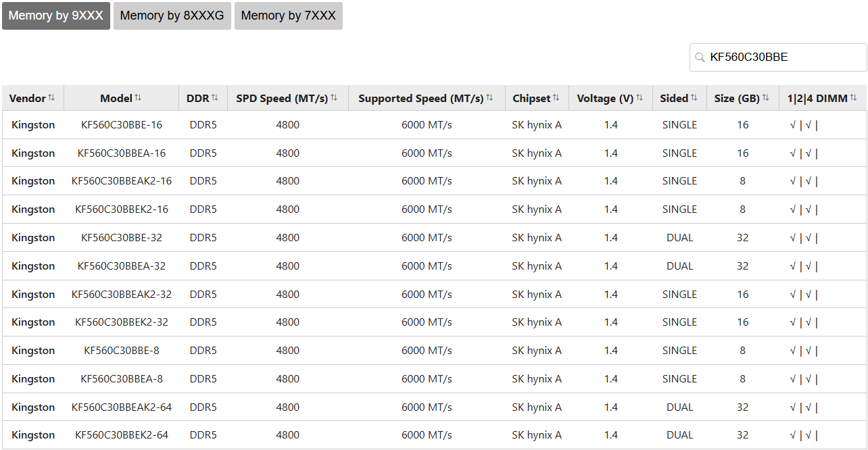Select model KF560C30BBEA-32 cell

122,266
